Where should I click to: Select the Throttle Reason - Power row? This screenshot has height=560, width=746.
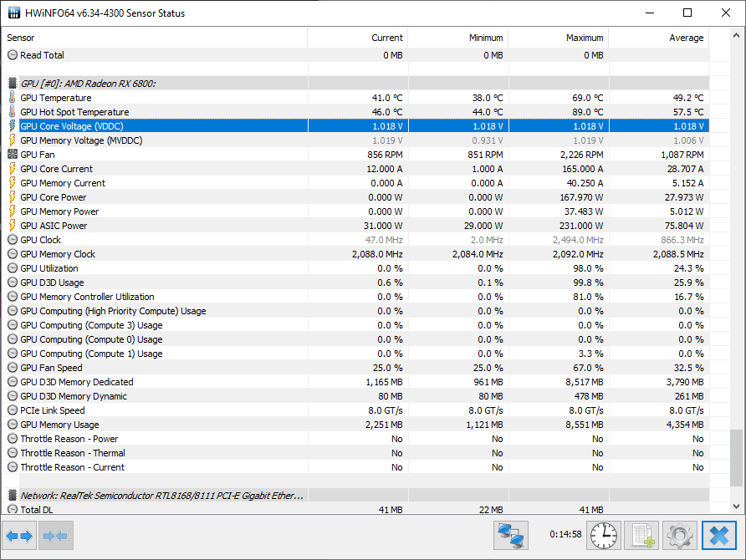click(355, 439)
